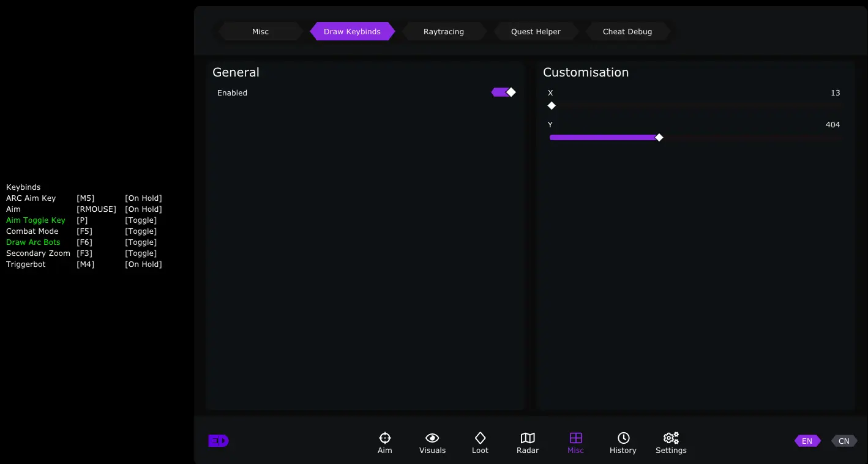
Task: Switch language with the CN button
Action: coord(844,441)
